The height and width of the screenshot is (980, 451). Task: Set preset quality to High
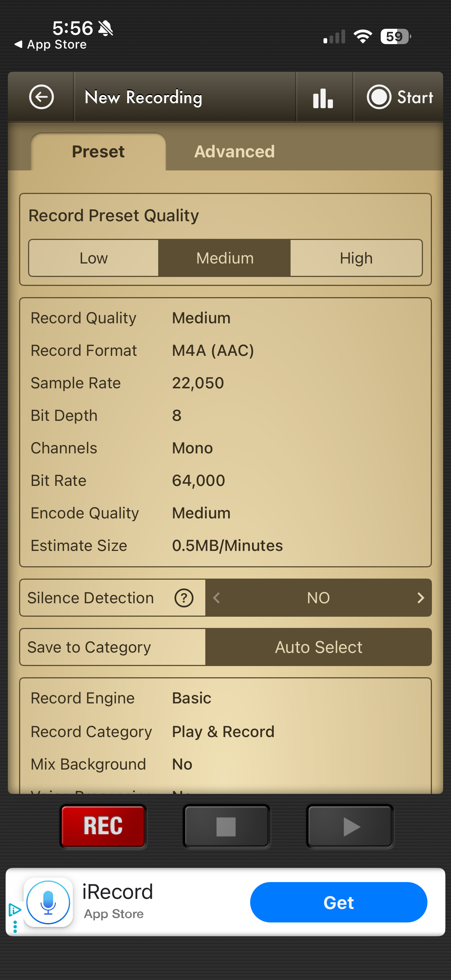tap(356, 258)
